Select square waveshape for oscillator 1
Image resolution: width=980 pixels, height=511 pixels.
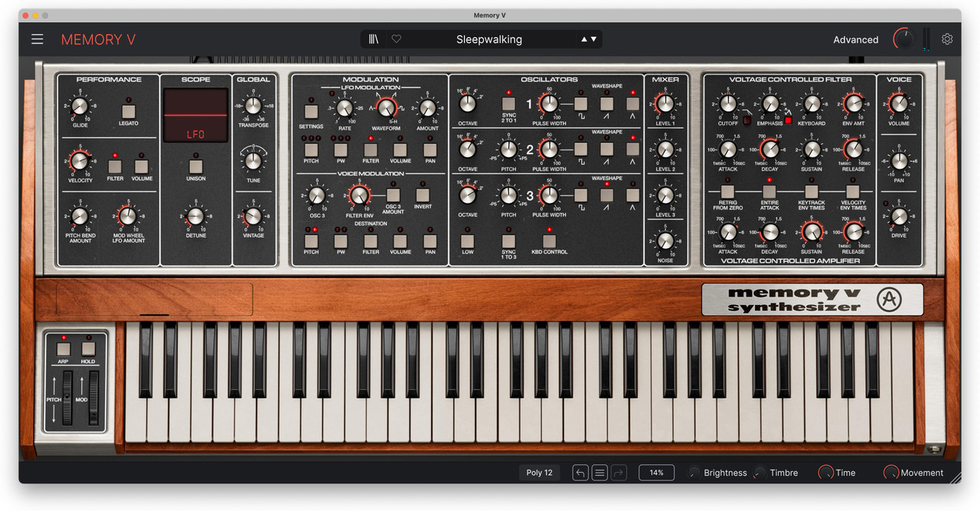[x=581, y=103]
